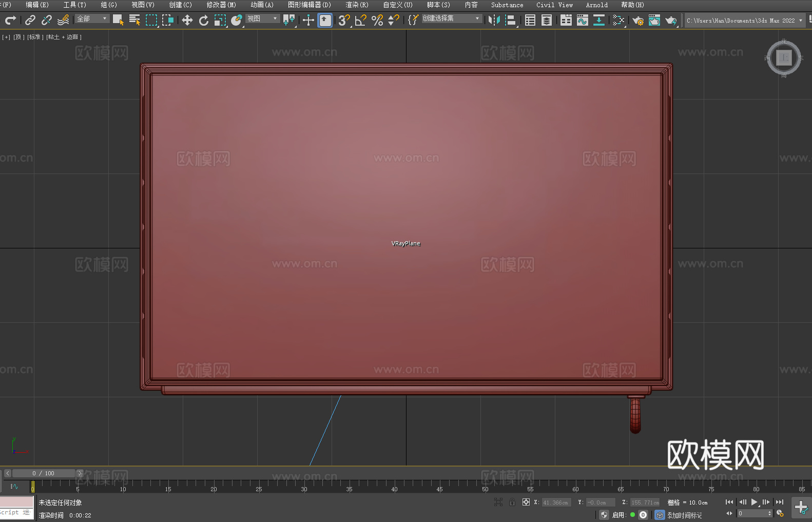Toggle Window/Crossing selection mode
Image resolution: width=812 pixels, height=522 pixels.
168,20
